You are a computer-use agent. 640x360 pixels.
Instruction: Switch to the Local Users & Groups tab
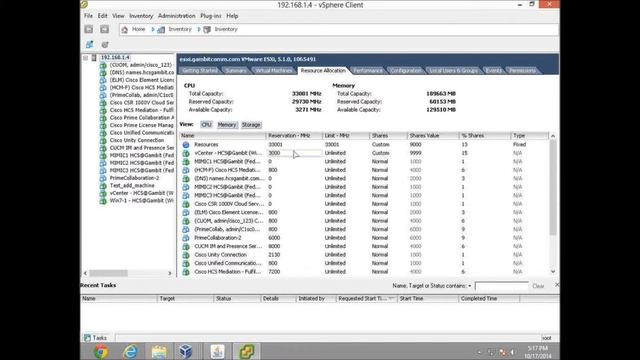tap(453, 71)
